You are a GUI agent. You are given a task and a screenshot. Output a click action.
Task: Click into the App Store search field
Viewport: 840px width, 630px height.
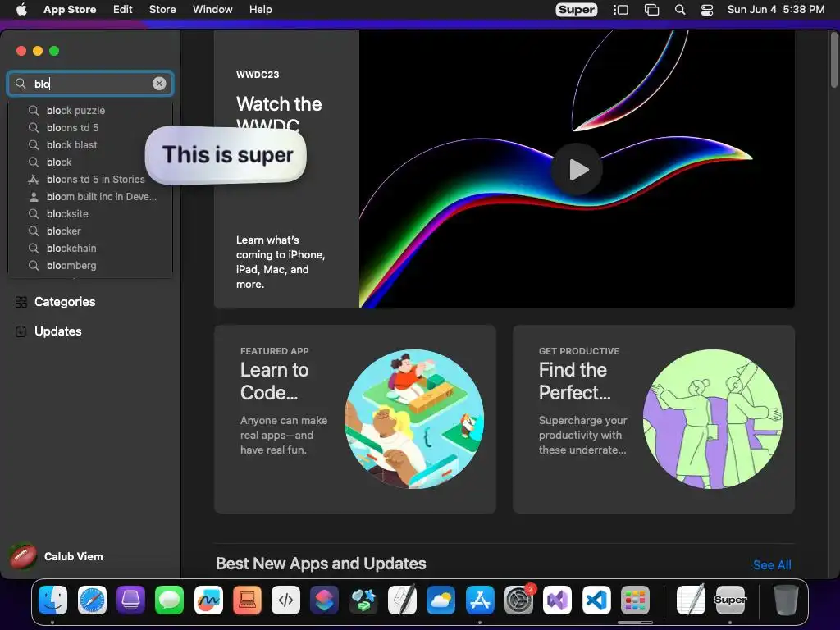click(90, 84)
